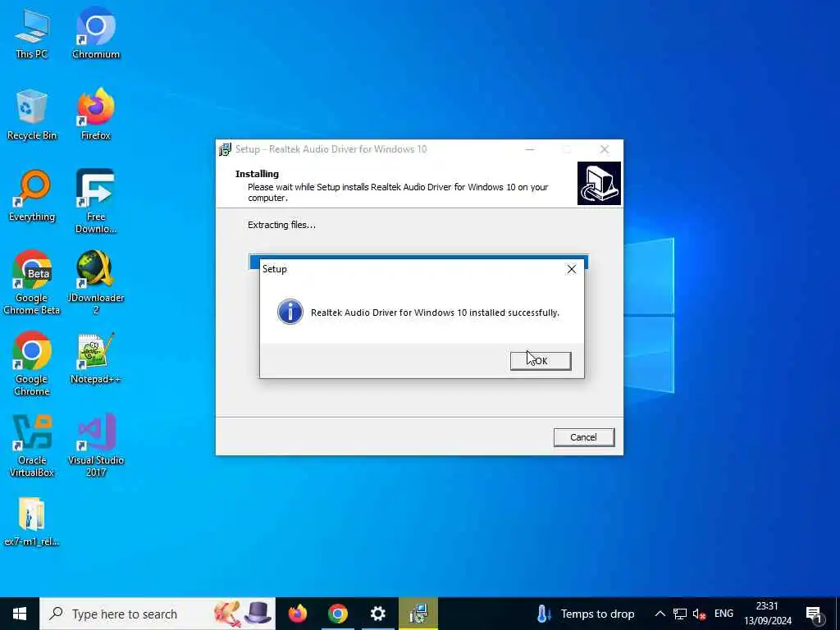840x630 pixels.
Task: Click the ENG language indicator
Action: (724, 614)
